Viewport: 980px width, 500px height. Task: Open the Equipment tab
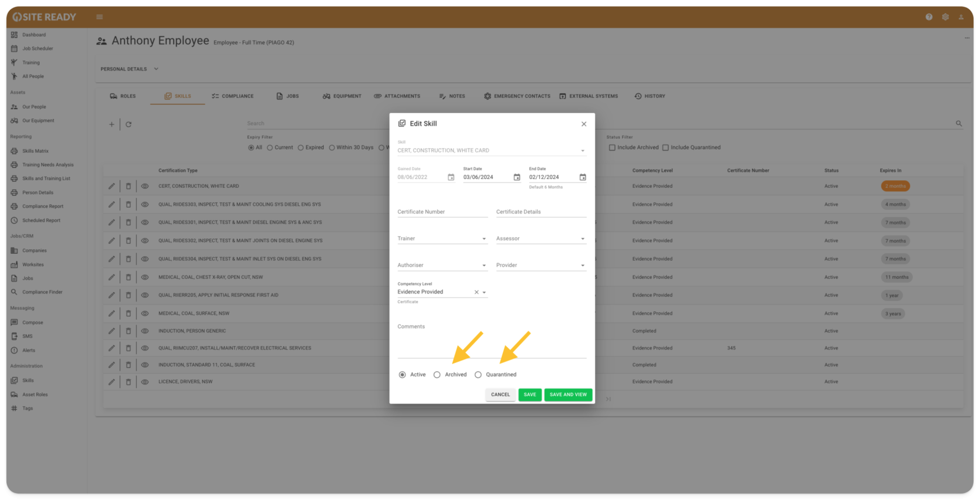click(x=342, y=96)
